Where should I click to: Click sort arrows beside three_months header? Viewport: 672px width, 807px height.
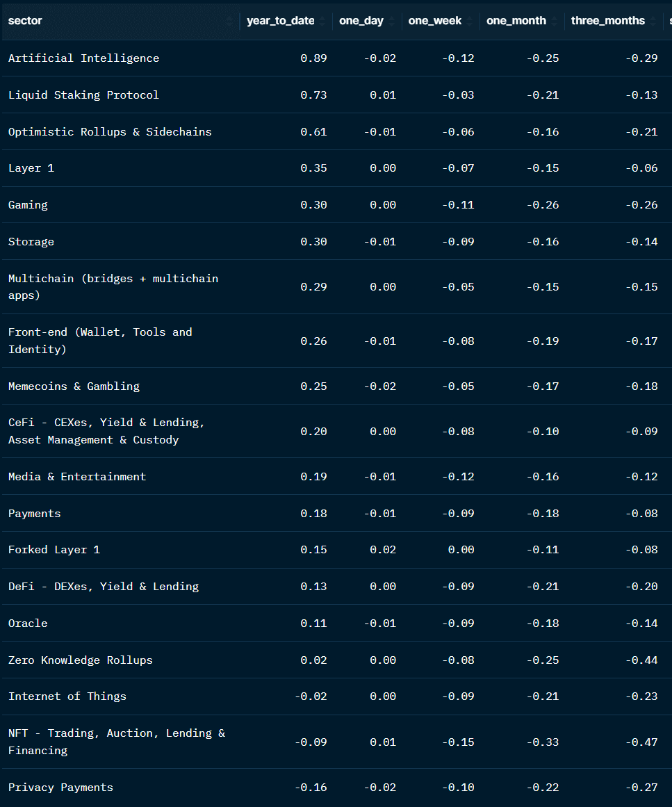(653, 22)
